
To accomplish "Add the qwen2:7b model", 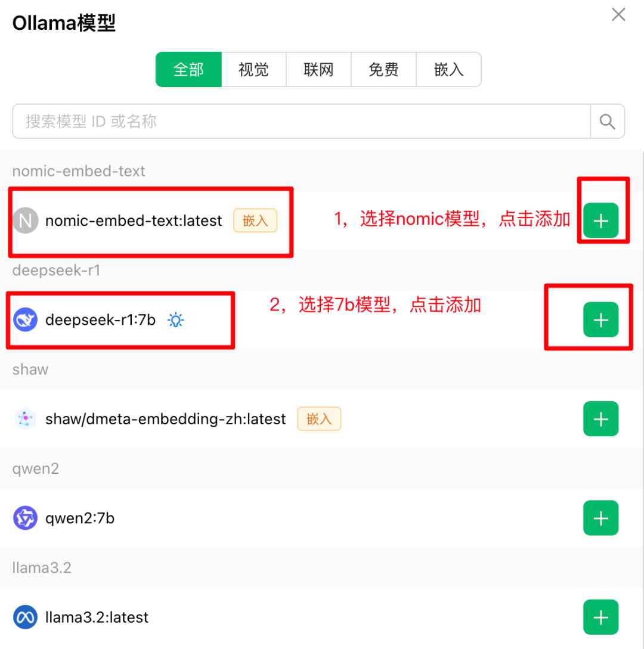I will pos(600,518).
